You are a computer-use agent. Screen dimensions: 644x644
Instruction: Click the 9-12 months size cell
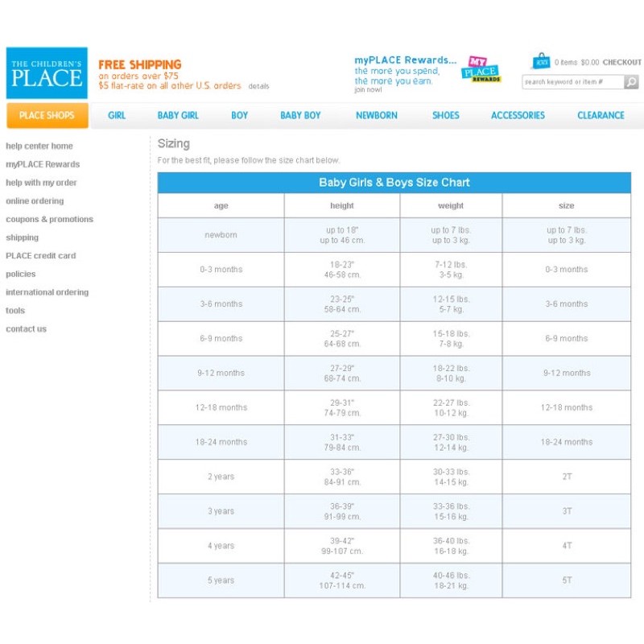(567, 373)
